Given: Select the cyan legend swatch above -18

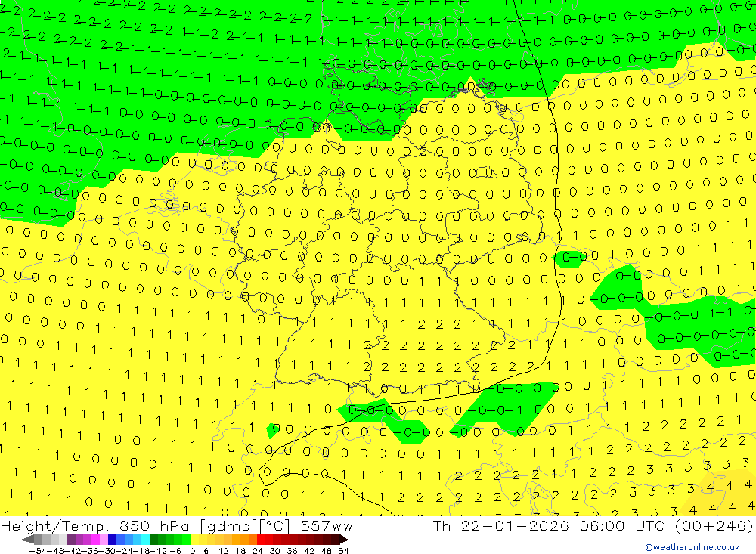Looking at the screenshot, I should pos(145,540).
